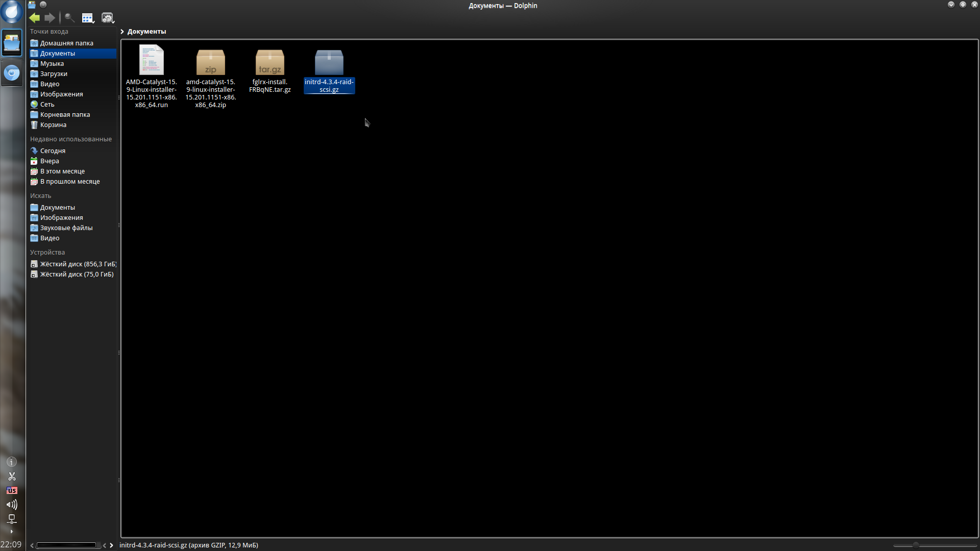Toggle US keyboard layout indicator
This screenshot has width=980, height=551.
pyautogui.click(x=12, y=490)
